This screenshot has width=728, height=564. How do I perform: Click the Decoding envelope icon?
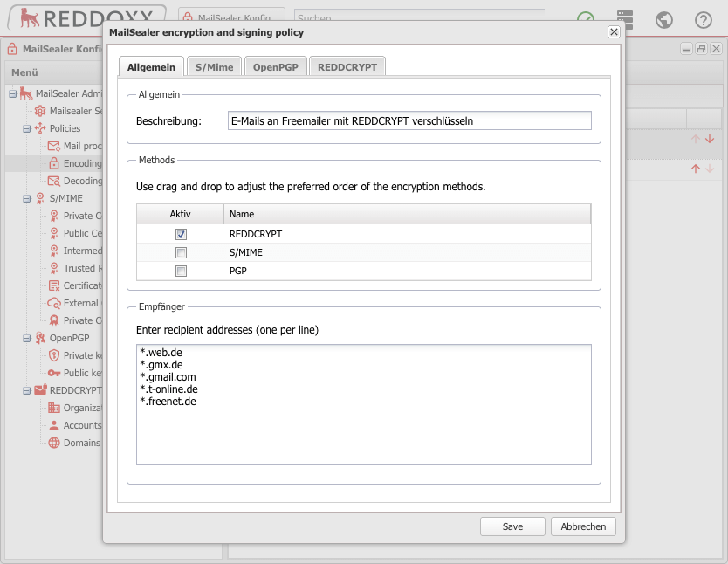click(54, 181)
